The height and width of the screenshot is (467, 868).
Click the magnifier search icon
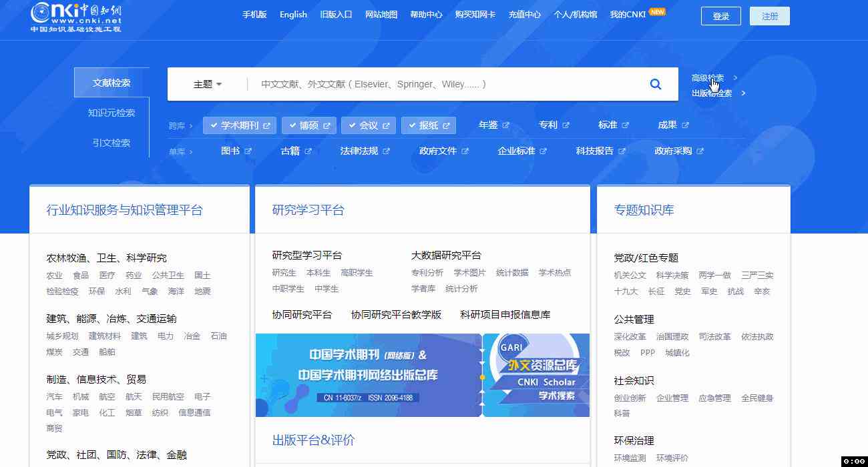click(656, 84)
